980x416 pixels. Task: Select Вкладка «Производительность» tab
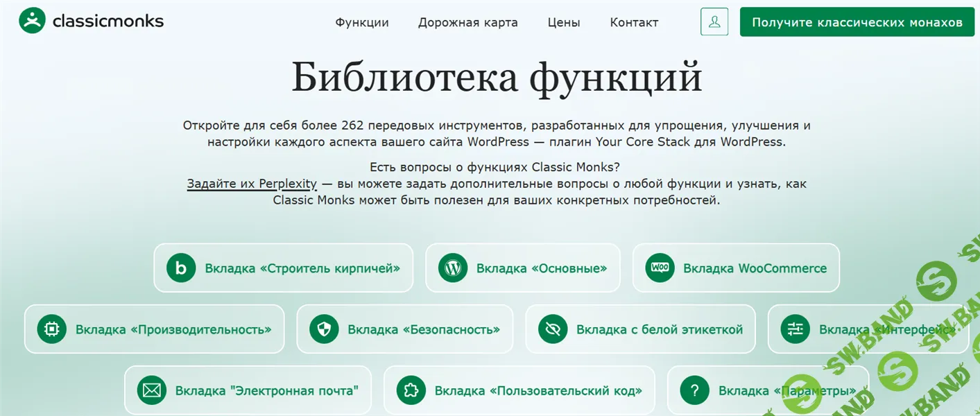tap(155, 329)
